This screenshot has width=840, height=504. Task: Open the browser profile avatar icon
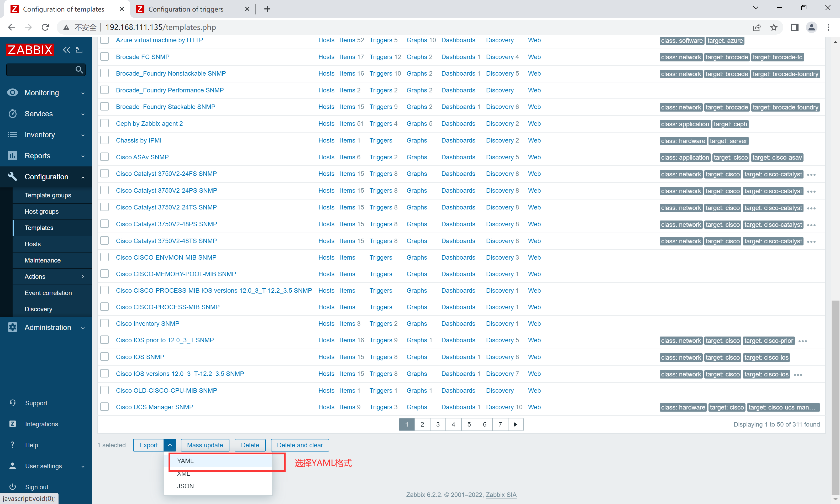811,27
